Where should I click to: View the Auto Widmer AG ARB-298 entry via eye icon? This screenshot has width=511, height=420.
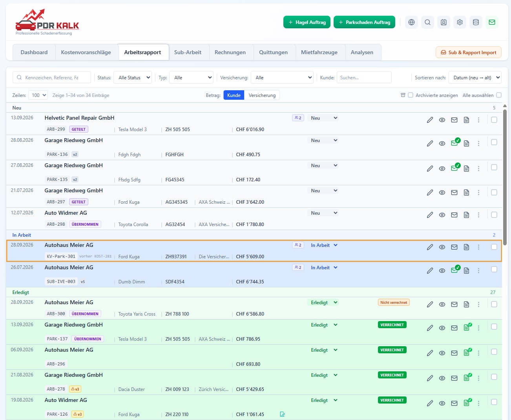point(442,215)
